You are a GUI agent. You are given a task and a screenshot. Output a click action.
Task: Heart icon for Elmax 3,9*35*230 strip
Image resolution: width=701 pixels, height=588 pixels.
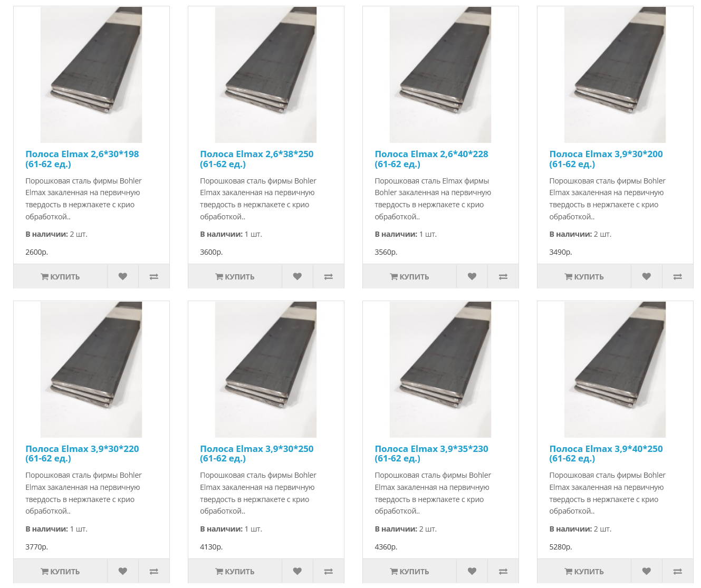[x=472, y=571]
